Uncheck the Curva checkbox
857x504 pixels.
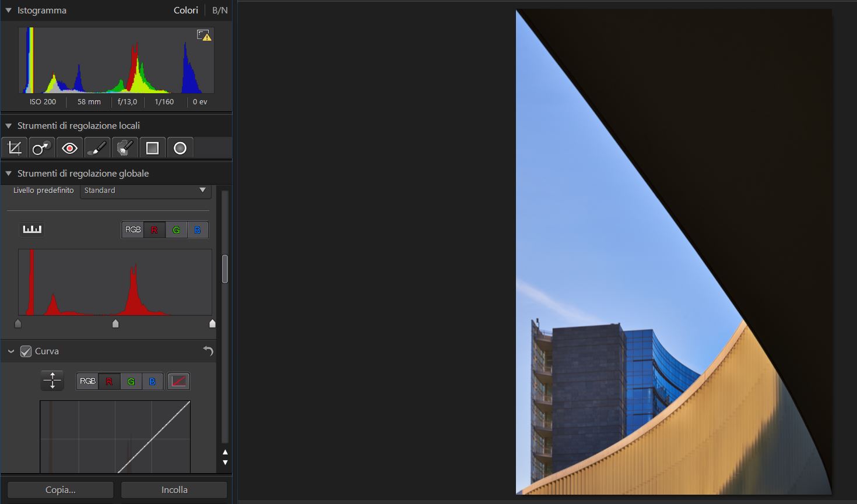(x=26, y=351)
